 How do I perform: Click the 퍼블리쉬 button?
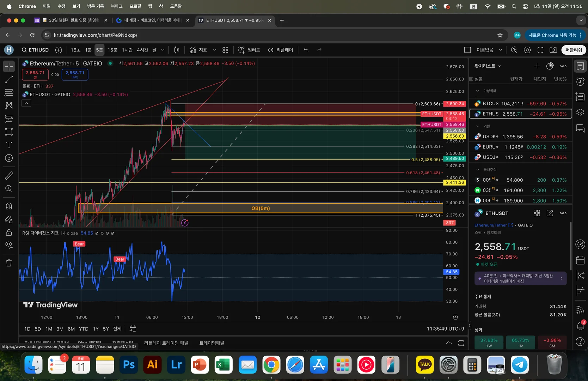point(574,50)
